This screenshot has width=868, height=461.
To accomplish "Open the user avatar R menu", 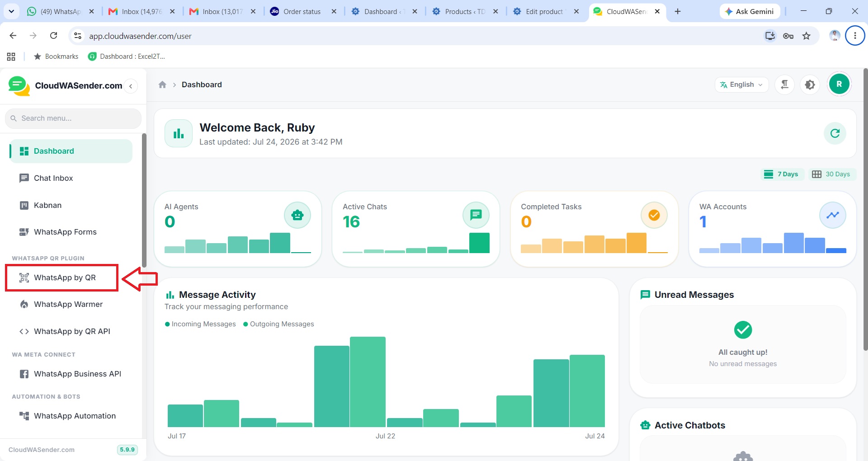I will pyautogui.click(x=839, y=84).
